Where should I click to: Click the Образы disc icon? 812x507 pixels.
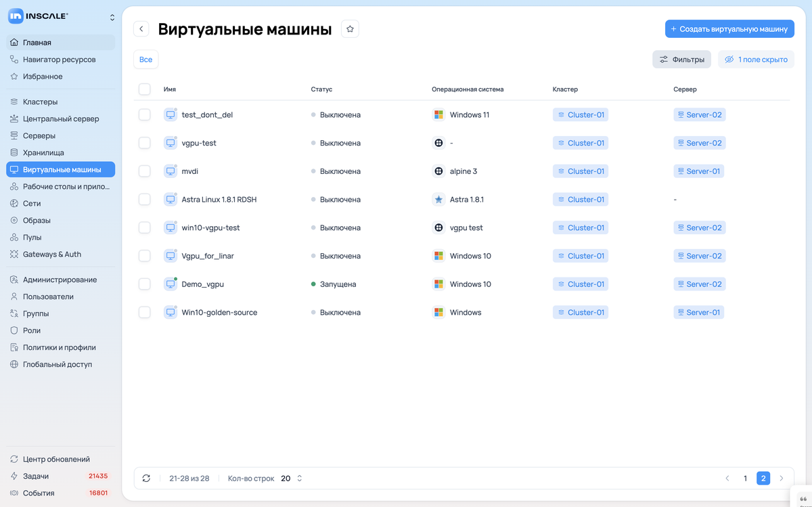[x=14, y=221]
